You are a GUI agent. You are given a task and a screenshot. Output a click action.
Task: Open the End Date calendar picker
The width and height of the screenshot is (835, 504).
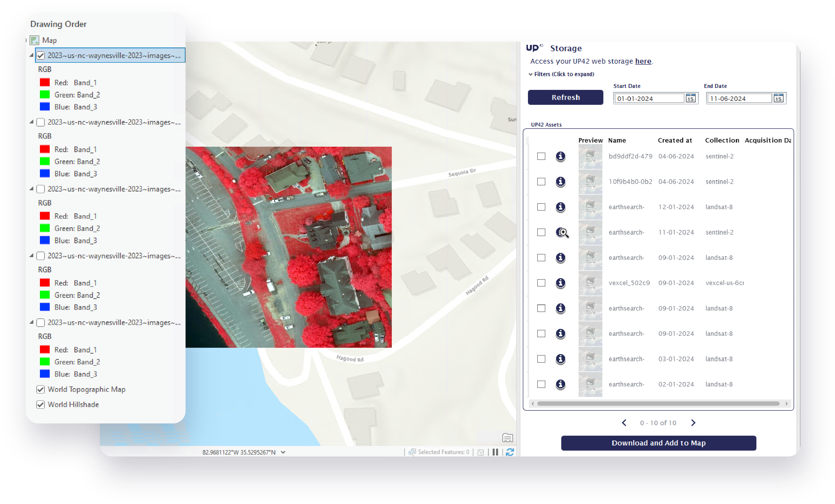tap(778, 98)
